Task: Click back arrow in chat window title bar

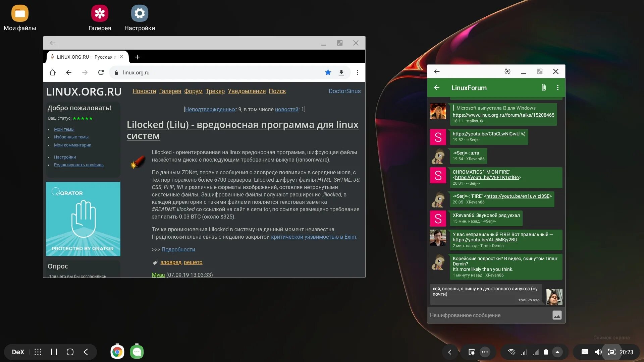Action: (x=437, y=71)
